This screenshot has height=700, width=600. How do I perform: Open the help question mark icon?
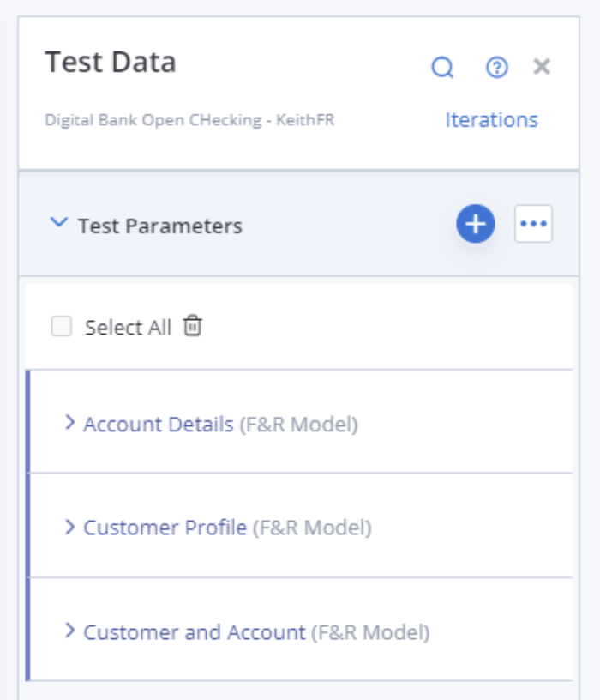[x=496, y=68]
